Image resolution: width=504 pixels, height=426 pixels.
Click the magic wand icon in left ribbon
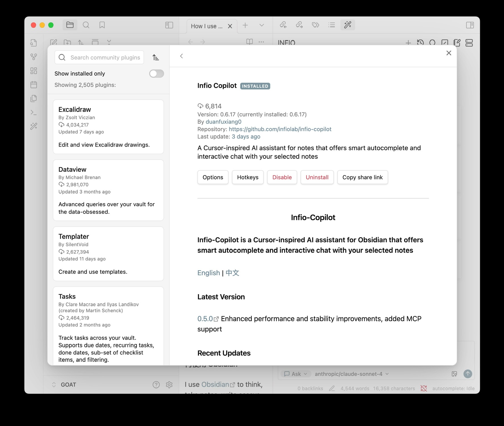click(34, 126)
